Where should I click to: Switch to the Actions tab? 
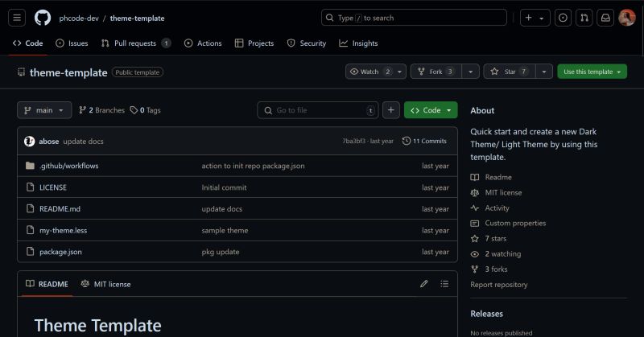pos(203,43)
